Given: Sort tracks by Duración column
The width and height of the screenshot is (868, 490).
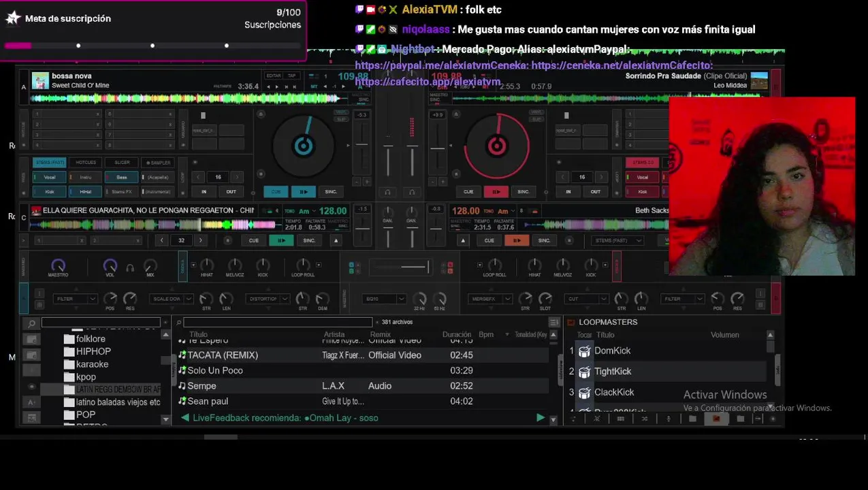Looking at the screenshot, I should [x=457, y=335].
